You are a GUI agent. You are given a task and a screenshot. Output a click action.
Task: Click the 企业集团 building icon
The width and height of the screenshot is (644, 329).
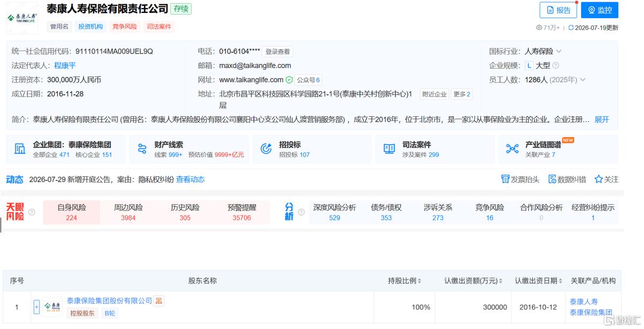point(20,149)
